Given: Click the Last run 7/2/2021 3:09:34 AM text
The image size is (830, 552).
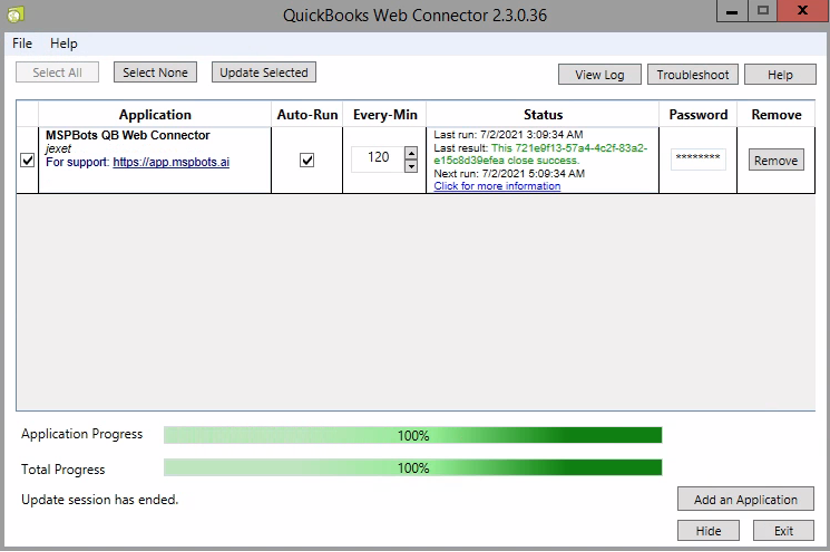Looking at the screenshot, I should point(508,135).
